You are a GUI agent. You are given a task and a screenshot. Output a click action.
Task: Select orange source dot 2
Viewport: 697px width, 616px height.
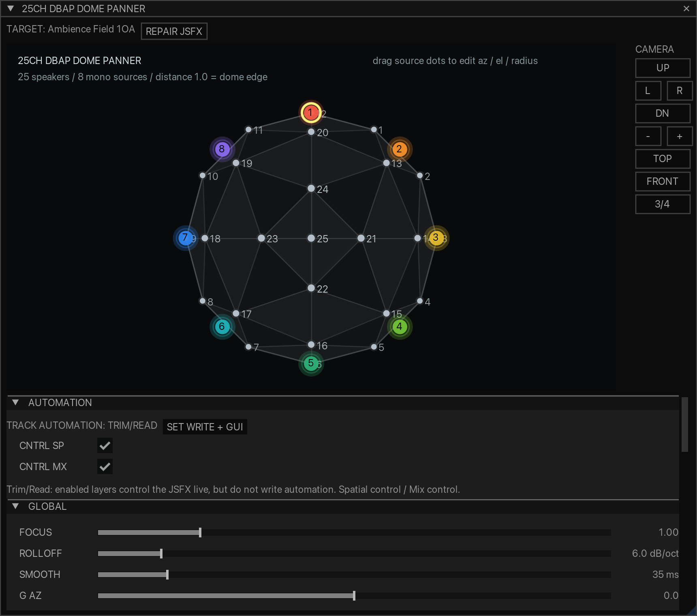click(400, 149)
